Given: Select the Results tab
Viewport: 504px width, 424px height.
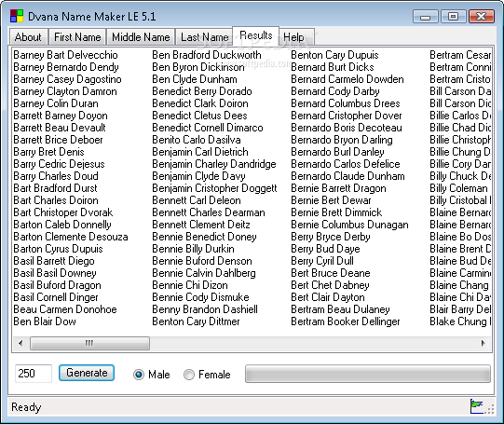Looking at the screenshot, I should point(256,35).
